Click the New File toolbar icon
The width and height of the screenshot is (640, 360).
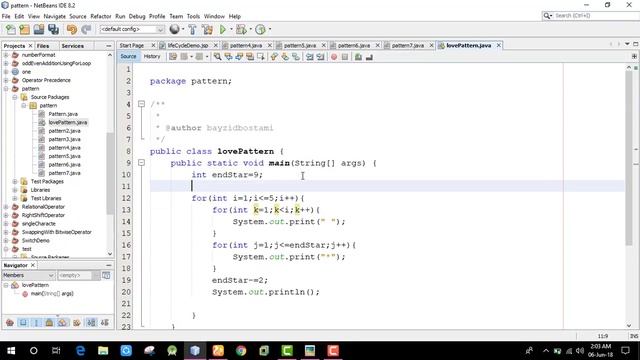[x=11, y=29]
